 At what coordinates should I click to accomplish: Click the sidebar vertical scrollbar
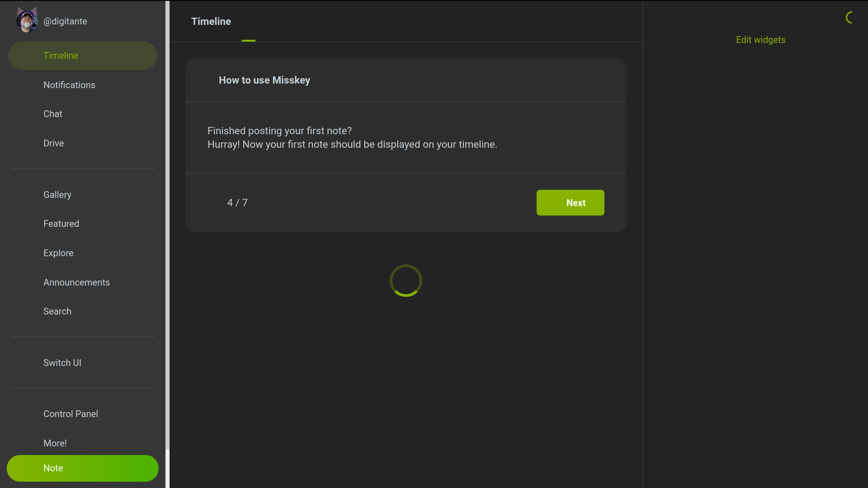[167, 226]
